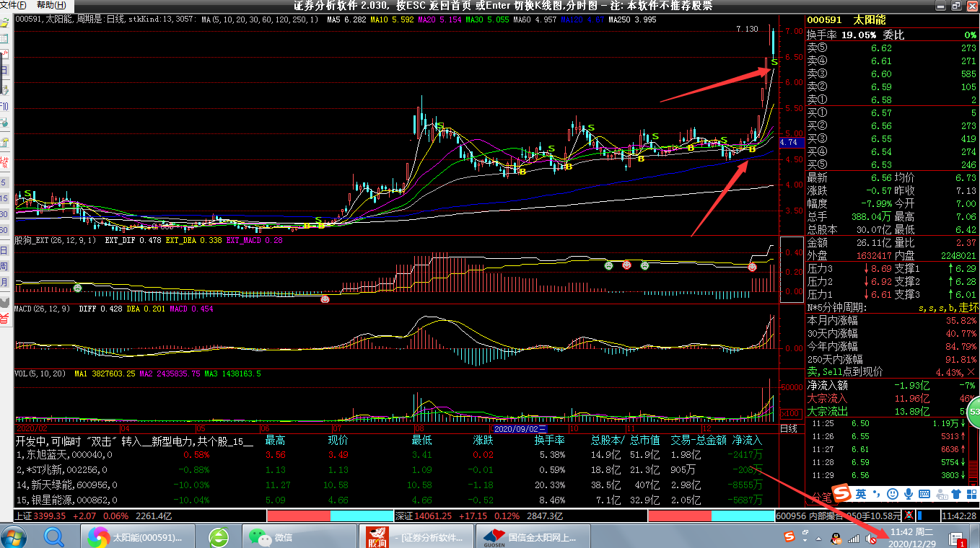Toggle the 英 language mode on IME bar
This screenshot has height=548, width=980.
tap(862, 494)
